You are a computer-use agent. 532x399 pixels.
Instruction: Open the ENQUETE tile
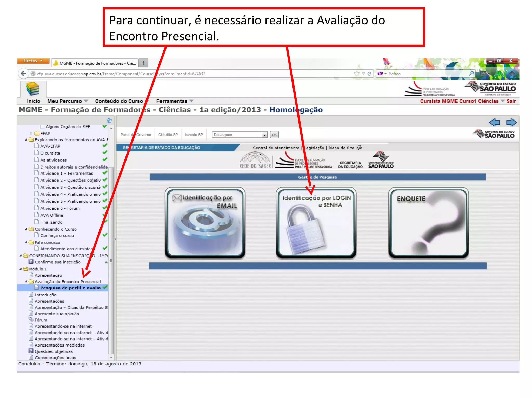(x=429, y=223)
